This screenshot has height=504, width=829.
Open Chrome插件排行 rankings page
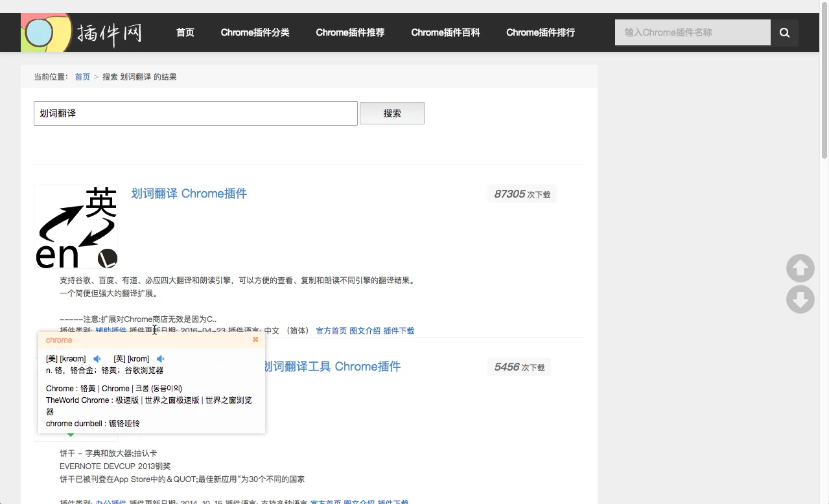(540, 32)
